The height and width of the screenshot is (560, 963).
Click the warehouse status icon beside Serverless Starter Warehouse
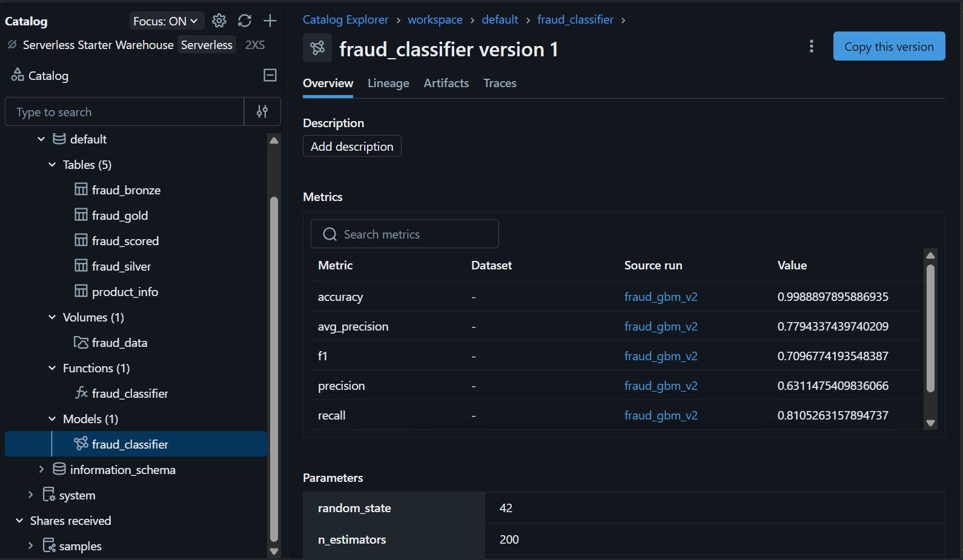pos(12,44)
